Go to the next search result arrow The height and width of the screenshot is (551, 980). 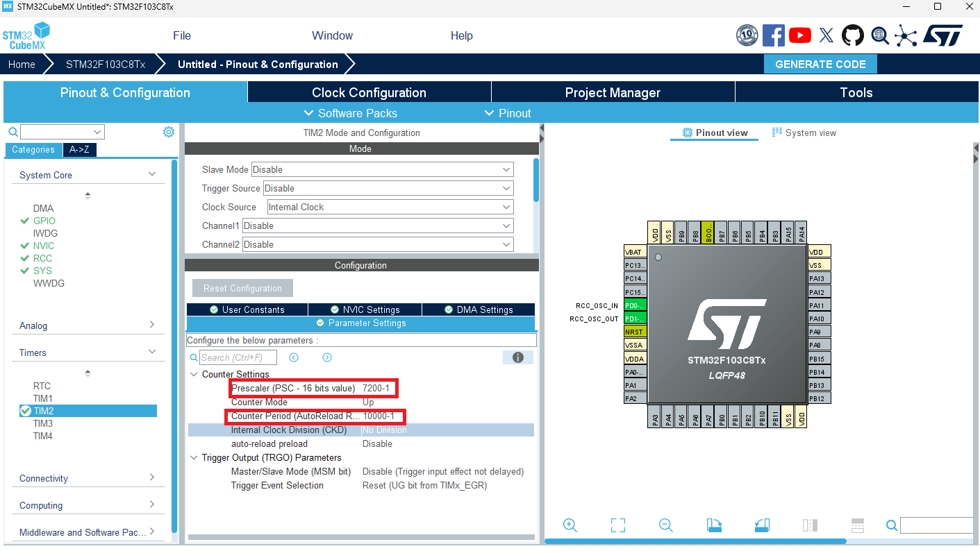(327, 357)
